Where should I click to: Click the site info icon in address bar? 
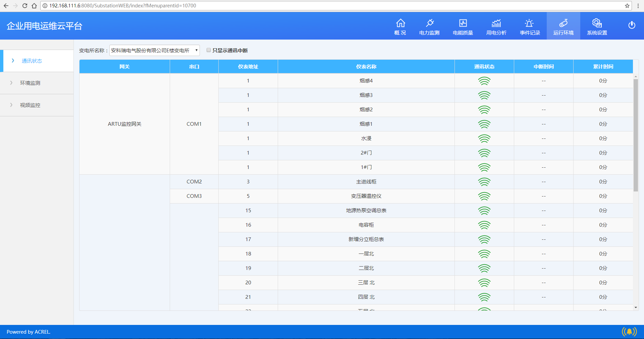pos(45,6)
